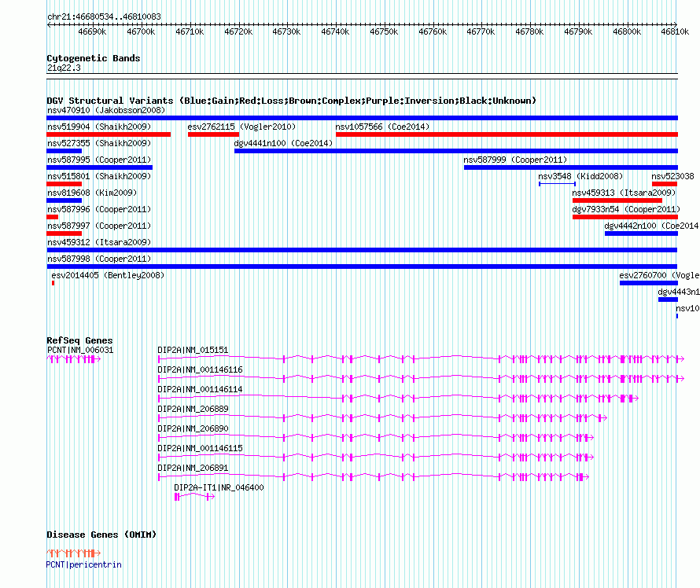
Task: Select the nsv515801 (Shaikh2009) label
Action: tap(99, 176)
